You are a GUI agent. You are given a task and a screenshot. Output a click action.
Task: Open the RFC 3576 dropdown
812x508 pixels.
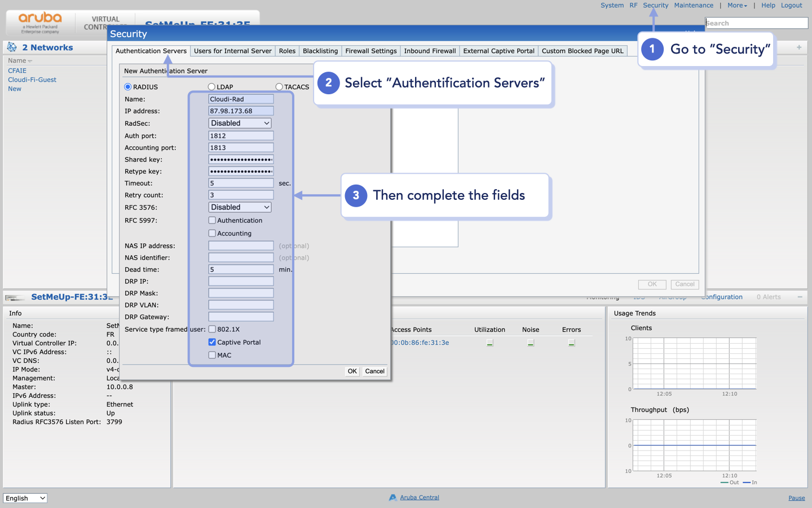(240, 207)
